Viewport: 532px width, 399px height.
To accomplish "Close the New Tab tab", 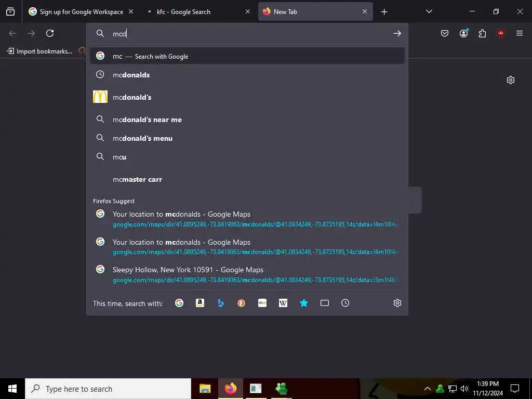I will click(364, 12).
